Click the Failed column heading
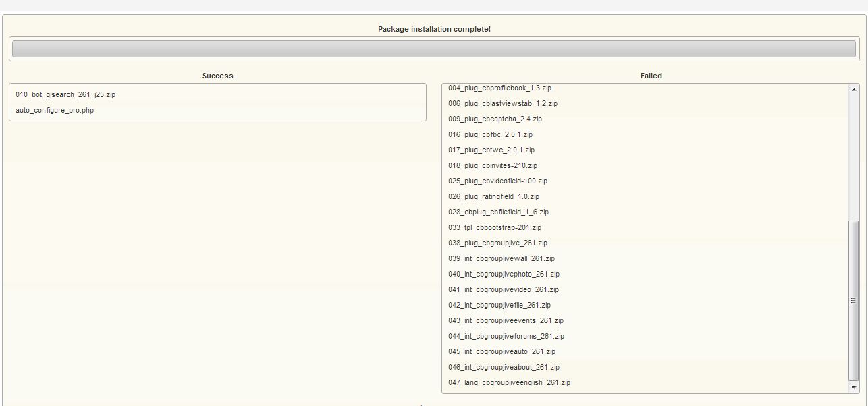This screenshot has width=868, height=406. (x=651, y=76)
